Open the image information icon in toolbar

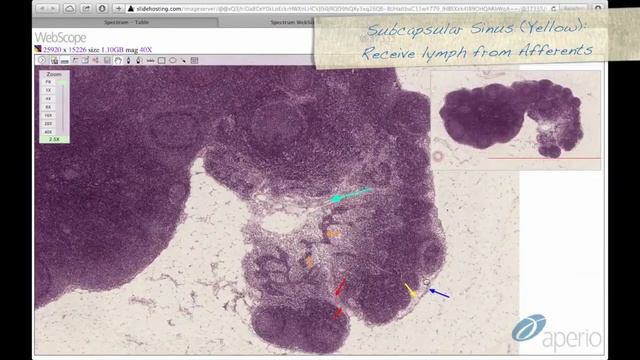(x=54, y=60)
